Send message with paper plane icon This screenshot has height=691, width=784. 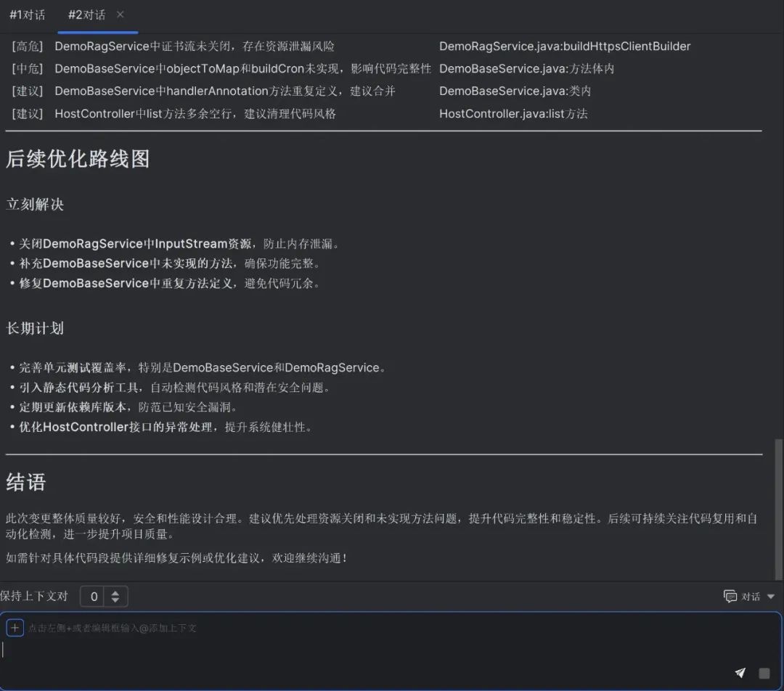coord(740,673)
